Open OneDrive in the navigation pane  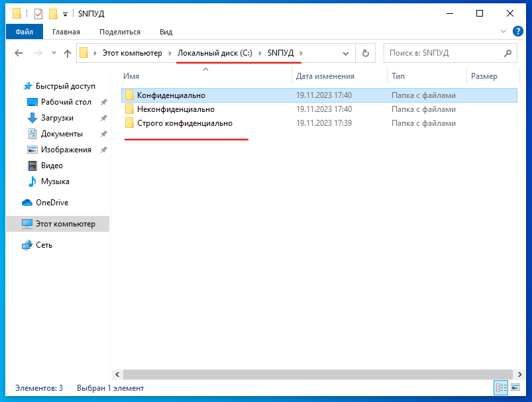(x=52, y=203)
